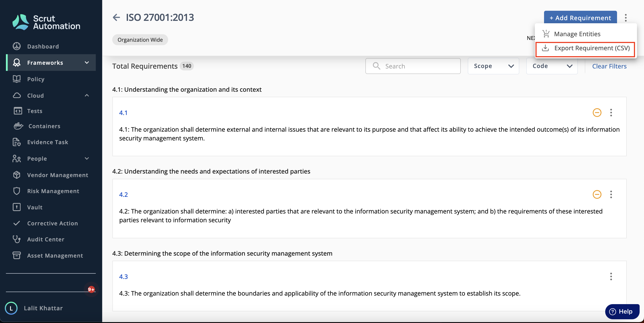This screenshot has height=323, width=644.
Task: Expand the People menu chevron
Action: pyautogui.click(x=87, y=158)
